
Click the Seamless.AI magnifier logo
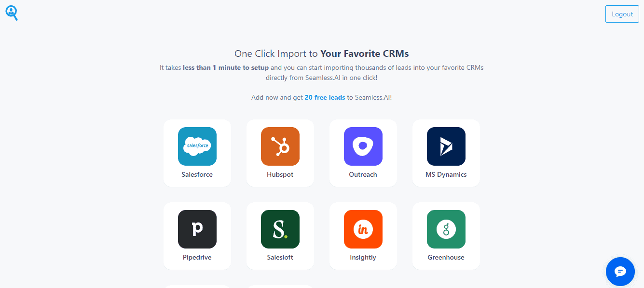coord(12,13)
